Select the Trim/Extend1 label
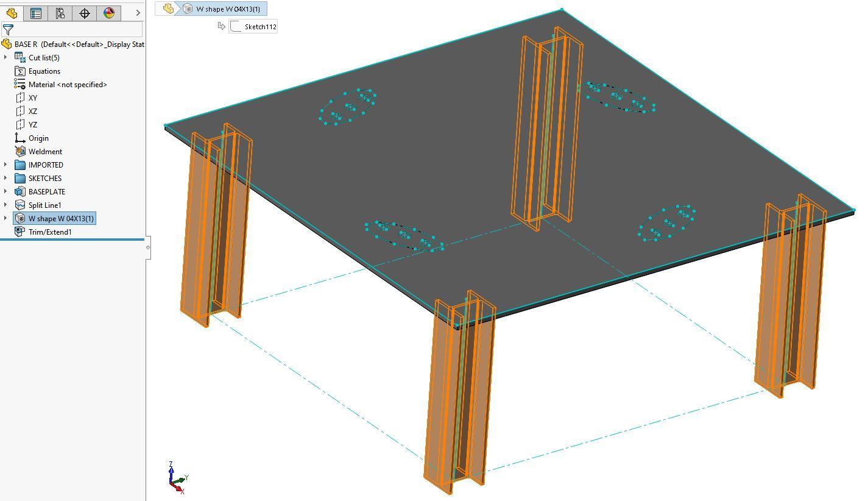This screenshot has width=868, height=501. (x=50, y=232)
